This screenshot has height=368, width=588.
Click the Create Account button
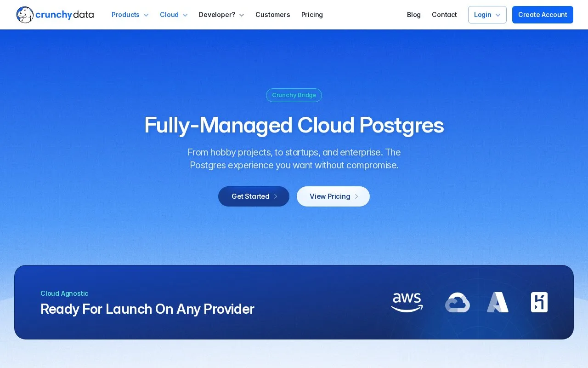click(543, 15)
